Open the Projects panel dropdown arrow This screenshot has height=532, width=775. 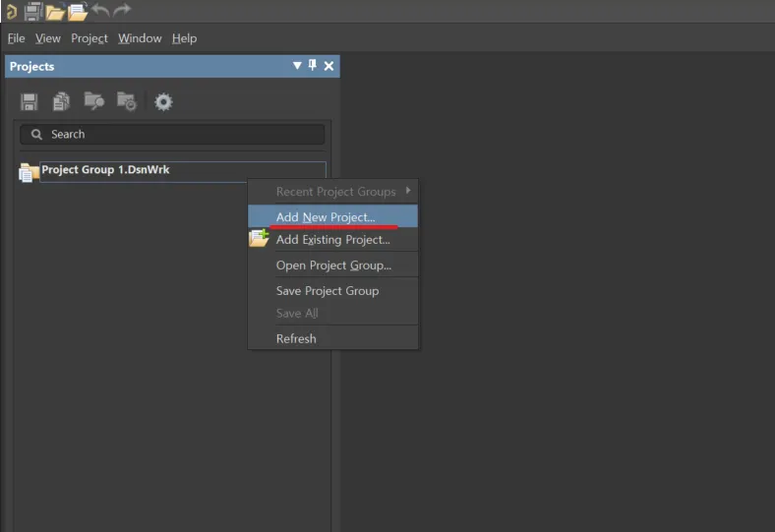[x=297, y=66]
